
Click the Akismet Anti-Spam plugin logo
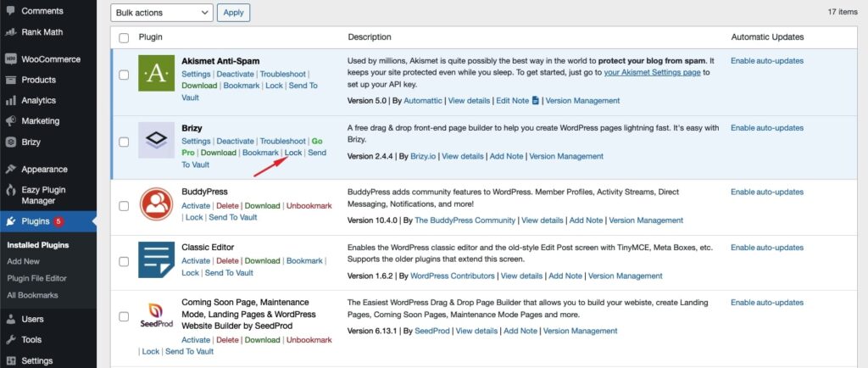click(x=157, y=74)
